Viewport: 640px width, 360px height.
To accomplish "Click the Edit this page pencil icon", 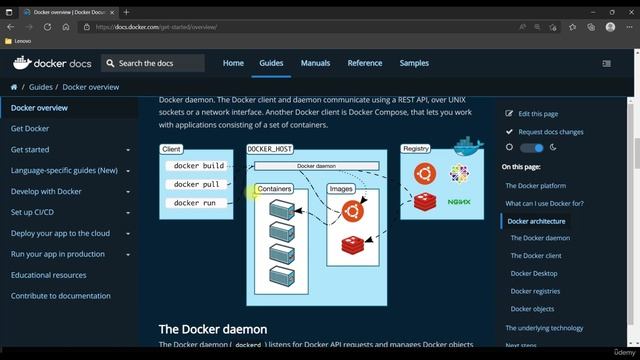I will click(509, 113).
